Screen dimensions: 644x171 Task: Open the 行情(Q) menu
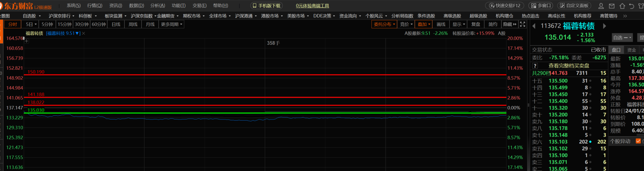click(x=95, y=6)
